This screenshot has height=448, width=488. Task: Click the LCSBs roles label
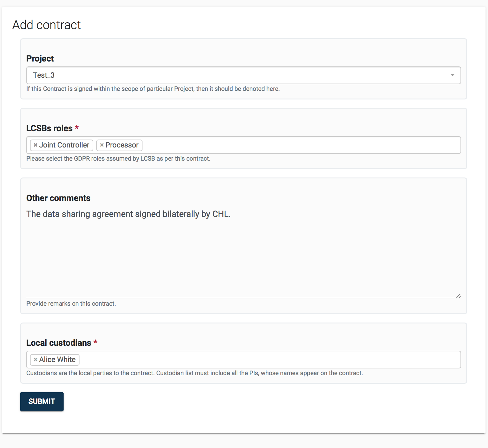[x=50, y=128]
